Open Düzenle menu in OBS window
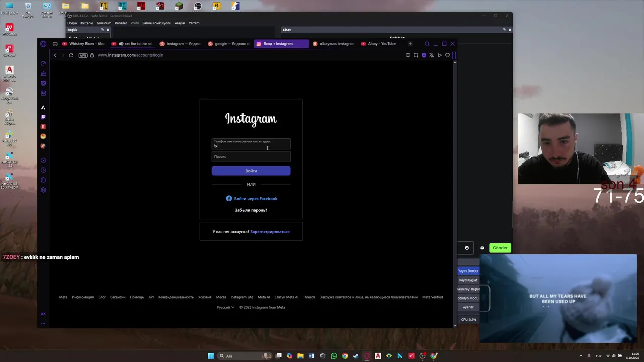This screenshot has width=644, height=362. pyautogui.click(x=87, y=23)
